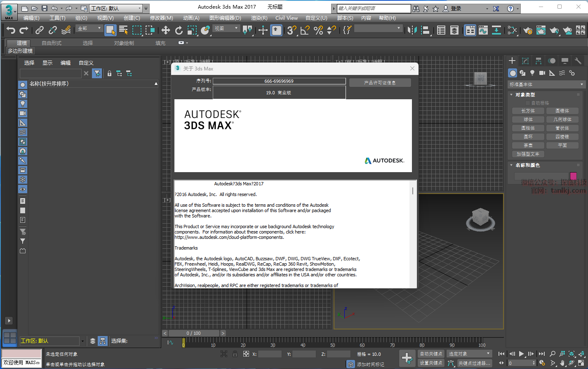The height and width of the screenshot is (369, 588).
Task: Click the 产品许可证信息 button
Action: (380, 83)
